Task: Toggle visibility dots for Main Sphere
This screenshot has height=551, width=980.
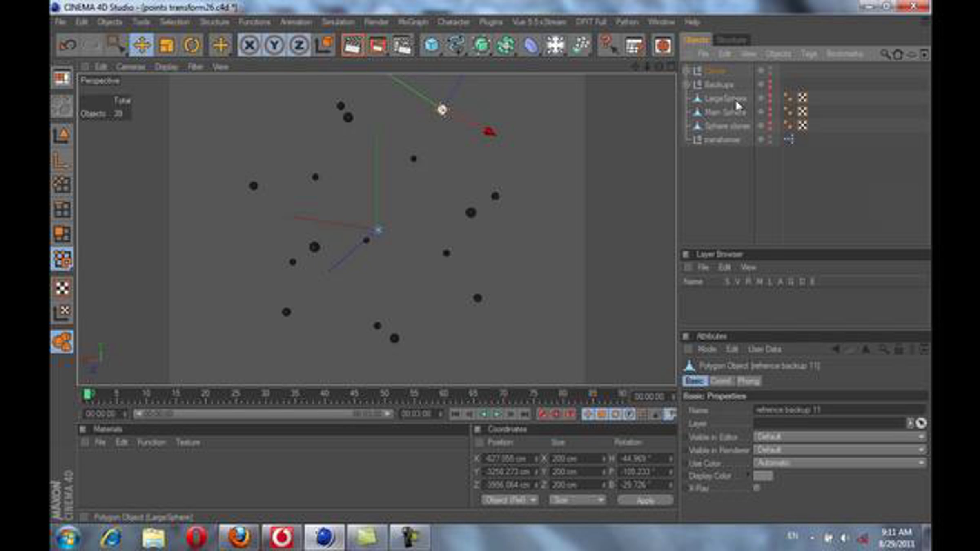Action: [770, 112]
